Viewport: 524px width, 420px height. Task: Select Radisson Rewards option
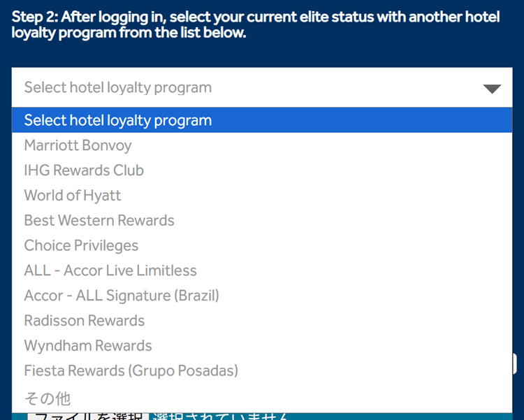pos(85,321)
